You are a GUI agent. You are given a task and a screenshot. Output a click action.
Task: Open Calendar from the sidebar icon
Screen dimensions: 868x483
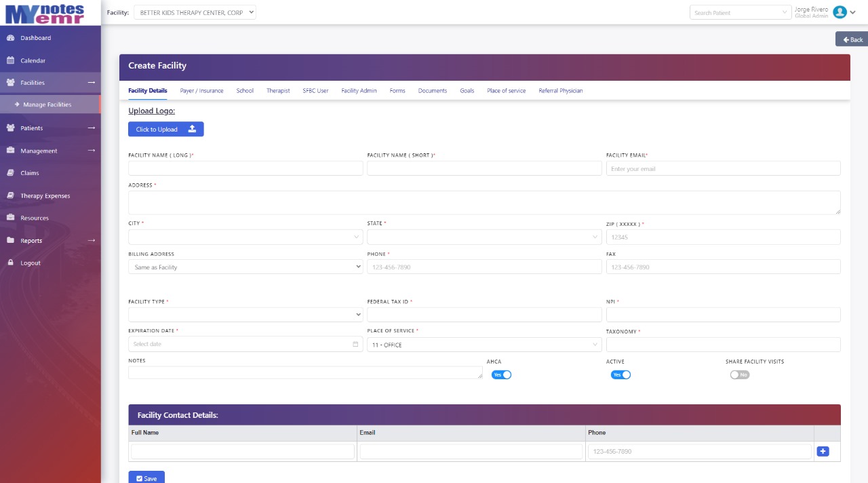(x=11, y=60)
